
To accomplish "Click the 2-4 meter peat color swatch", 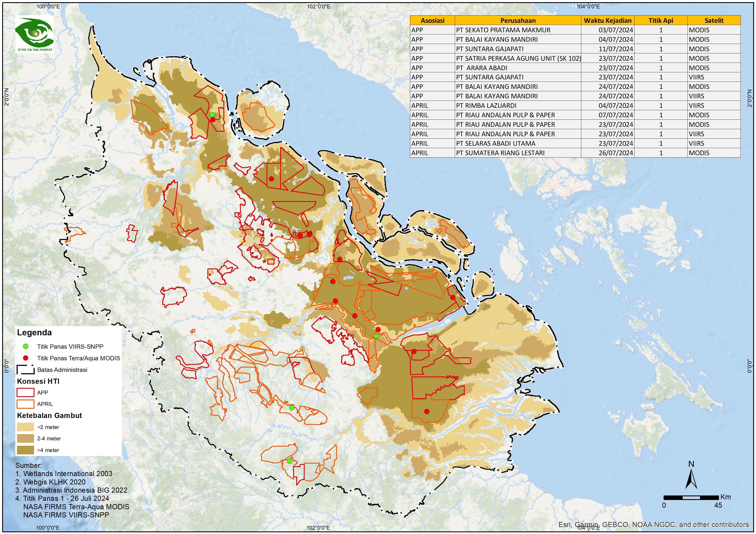I will pos(25,439).
